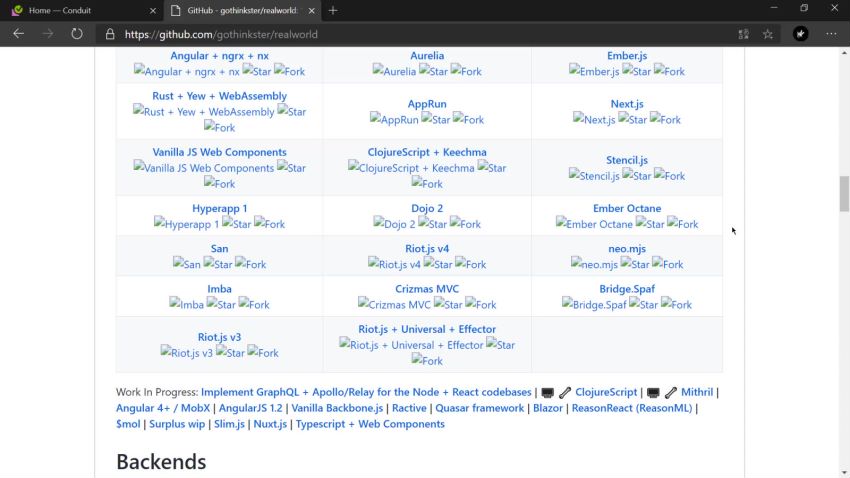Viewport: 850px width, 478px height.
Task: Click the Fork badge under Aurelia
Action: pyautogui.click(x=466, y=71)
